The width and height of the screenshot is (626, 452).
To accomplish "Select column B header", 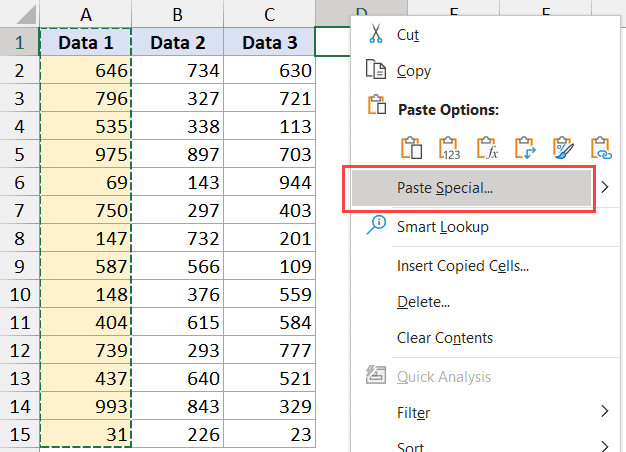I will [177, 14].
